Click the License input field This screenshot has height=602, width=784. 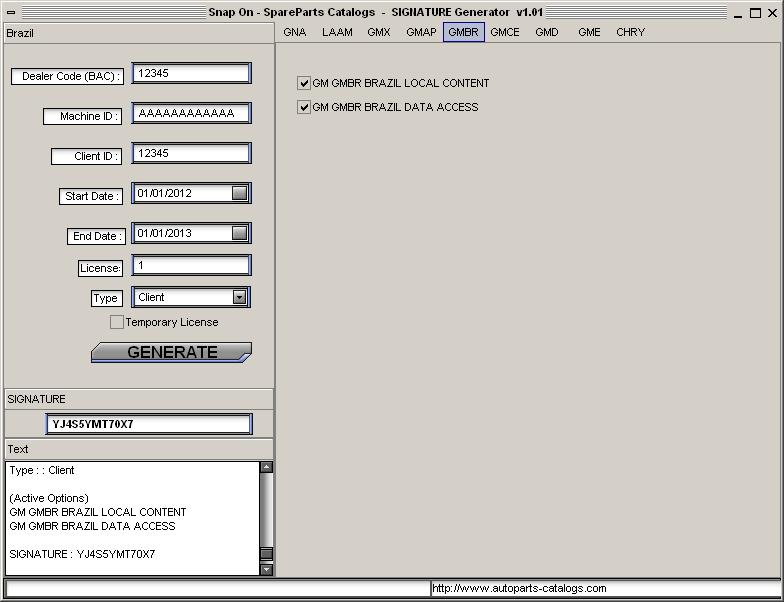tap(192, 265)
